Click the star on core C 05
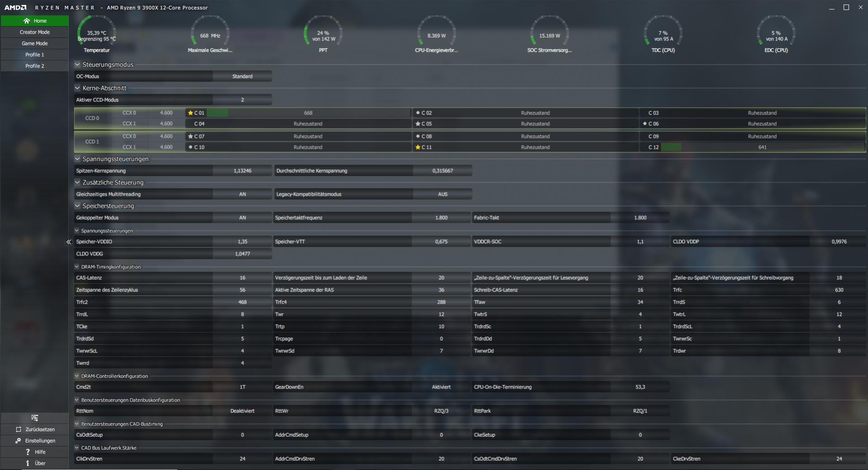This screenshot has width=868, height=470. point(417,124)
